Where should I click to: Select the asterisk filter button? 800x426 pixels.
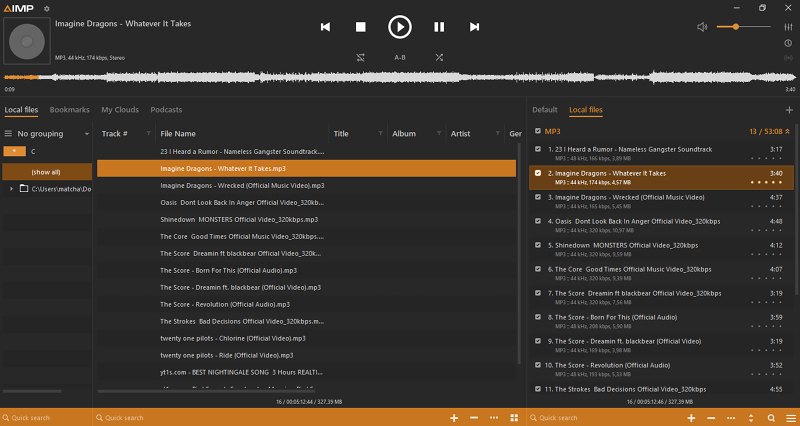tap(14, 152)
